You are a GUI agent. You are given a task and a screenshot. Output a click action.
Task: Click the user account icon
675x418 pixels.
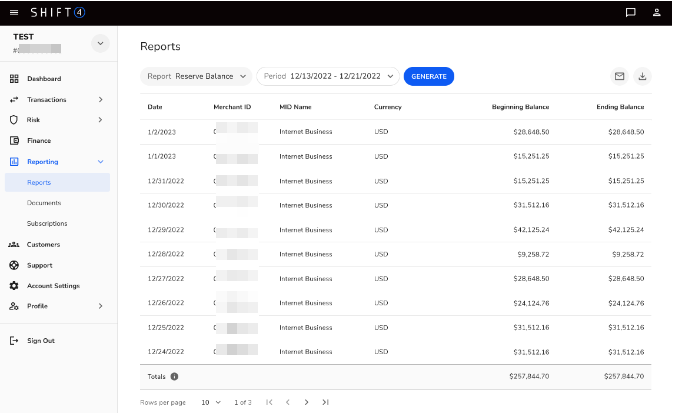(x=656, y=13)
